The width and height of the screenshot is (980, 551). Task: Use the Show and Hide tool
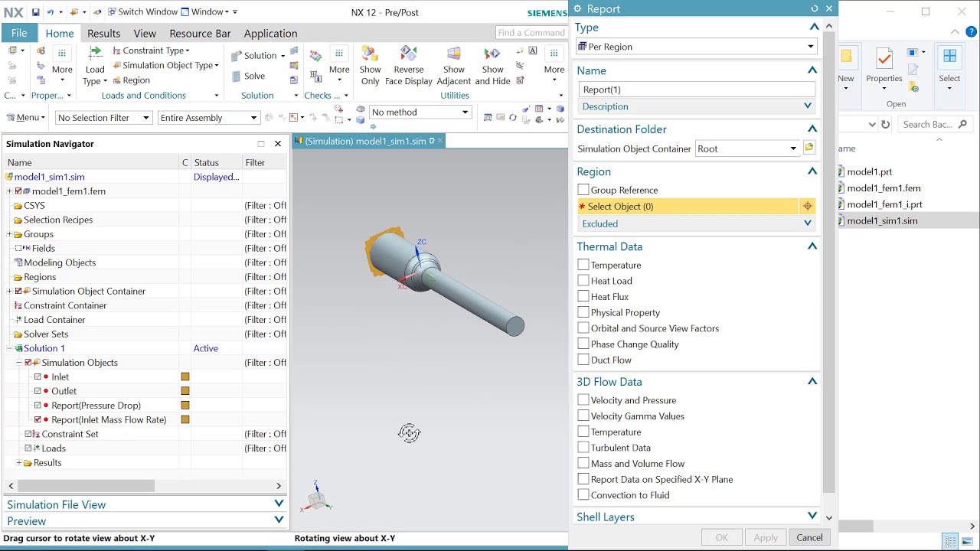(492, 66)
